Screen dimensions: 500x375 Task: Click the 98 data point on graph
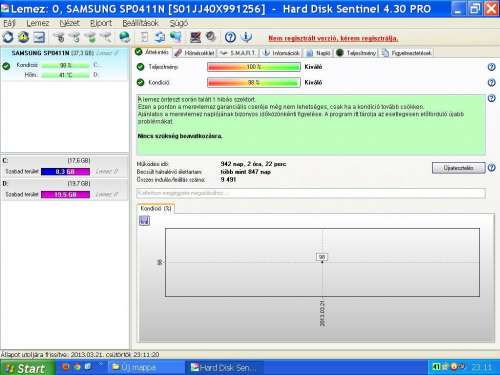click(322, 257)
